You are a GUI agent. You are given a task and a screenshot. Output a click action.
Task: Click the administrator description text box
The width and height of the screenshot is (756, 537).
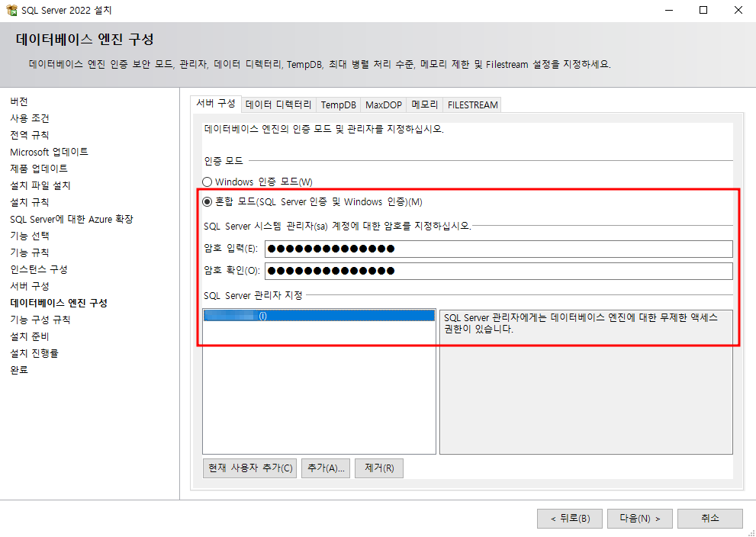[586, 382]
